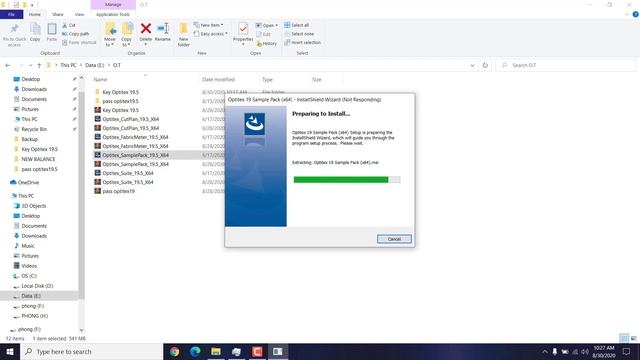Click the taskbar search box

coord(91,351)
